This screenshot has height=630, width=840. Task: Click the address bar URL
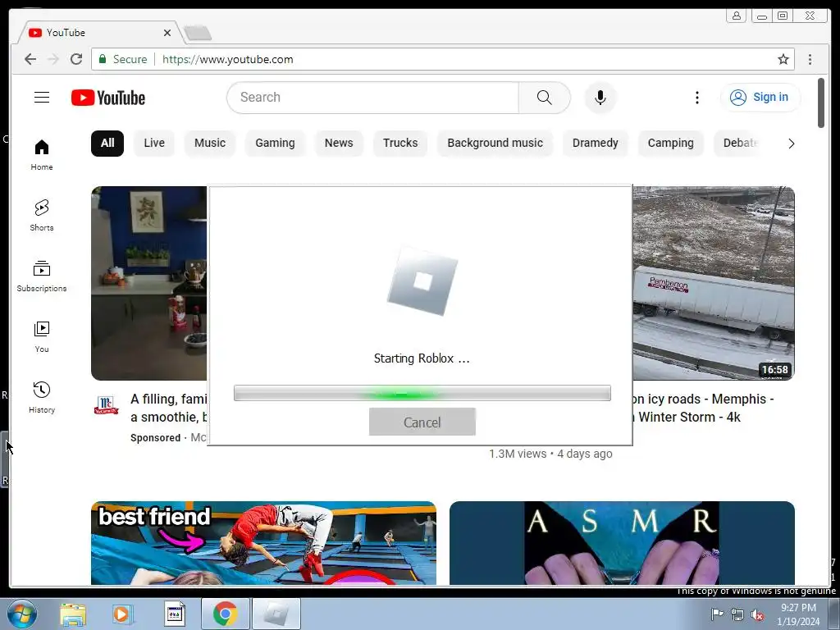(x=228, y=59)
